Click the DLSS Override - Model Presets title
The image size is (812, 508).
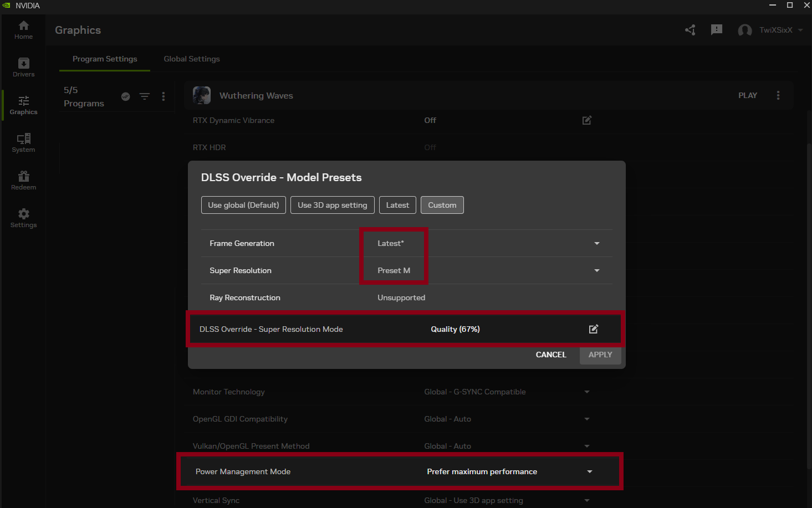(281, 177)
